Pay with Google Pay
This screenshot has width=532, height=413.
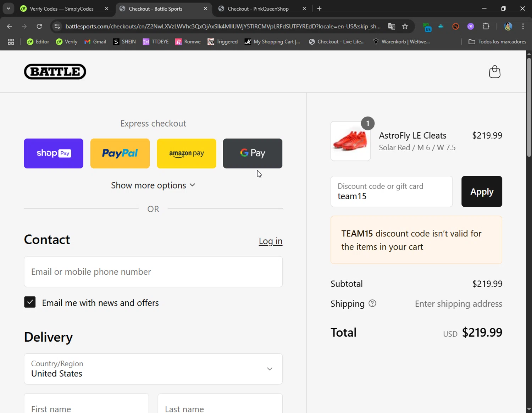pos(253,154)
